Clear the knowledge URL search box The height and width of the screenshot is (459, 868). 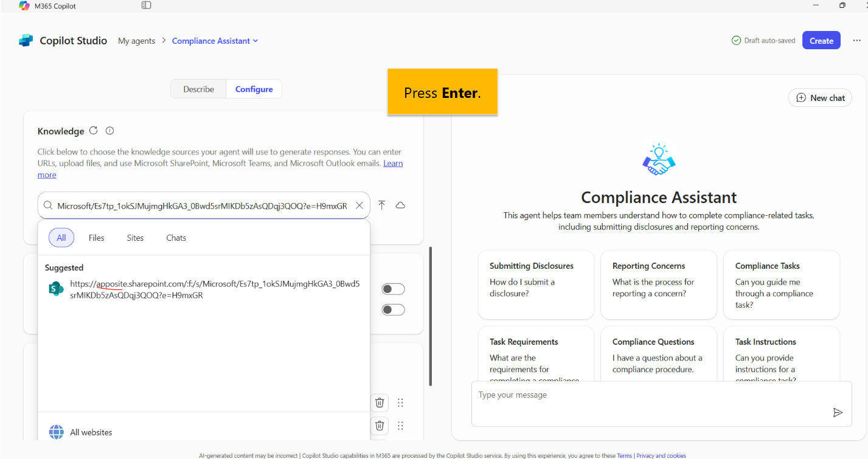point(359,205)
